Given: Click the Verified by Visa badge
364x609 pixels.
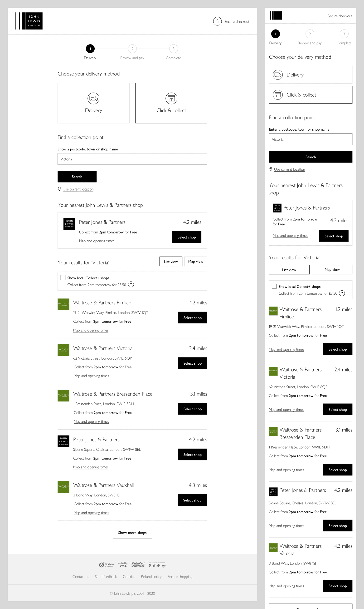Looking at the screenshot, I should 122,565.
